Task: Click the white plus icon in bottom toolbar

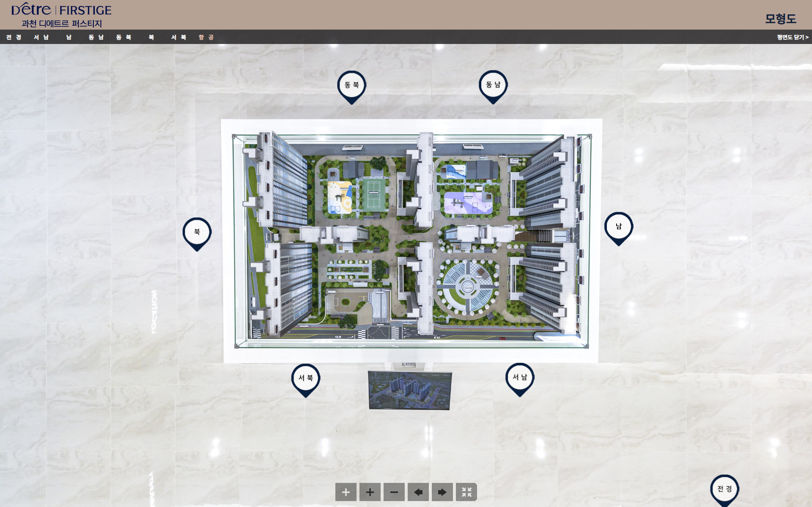Action: 346,492
